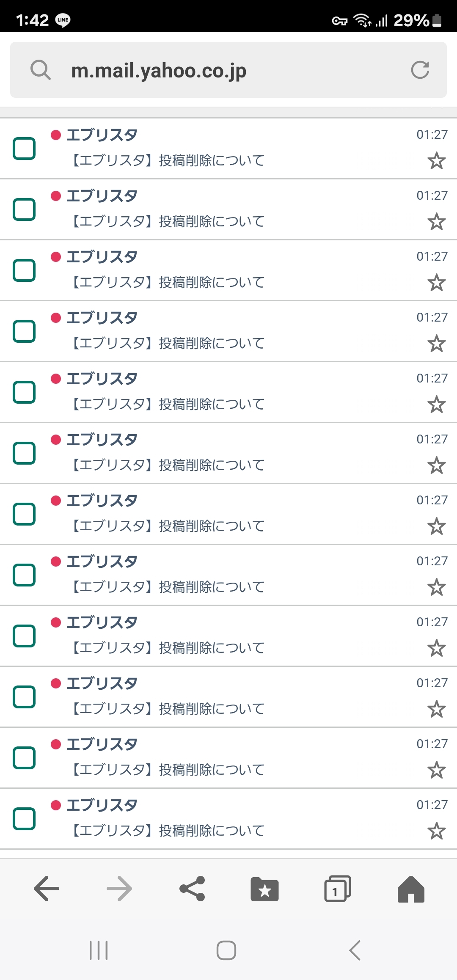Go forward using the browser's right arrow

(119, 888)
